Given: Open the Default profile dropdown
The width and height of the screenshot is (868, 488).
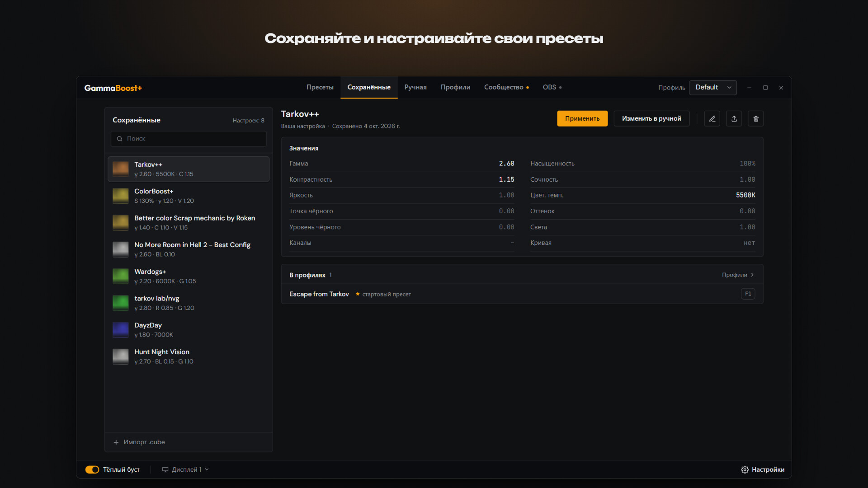Looking at the screenshot, I should pos(713,88).
